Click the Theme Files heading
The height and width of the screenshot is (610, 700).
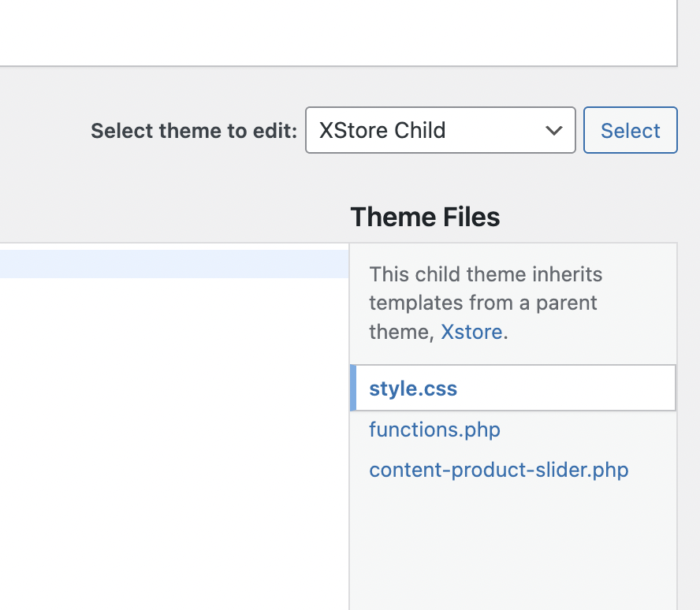[x=425, y=217]
